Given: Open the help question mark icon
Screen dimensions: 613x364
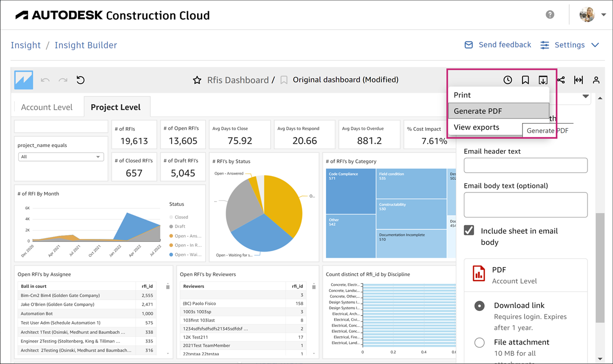Looking at the screenshot, I should [x=550, y=15].
